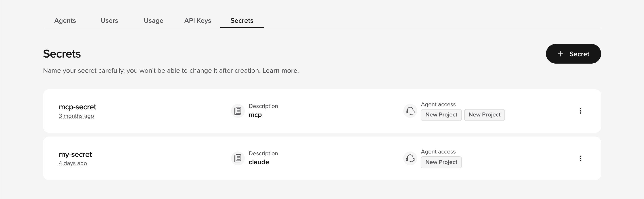
Task: Click the document icon beside mcp description
Action: (238, 111)
